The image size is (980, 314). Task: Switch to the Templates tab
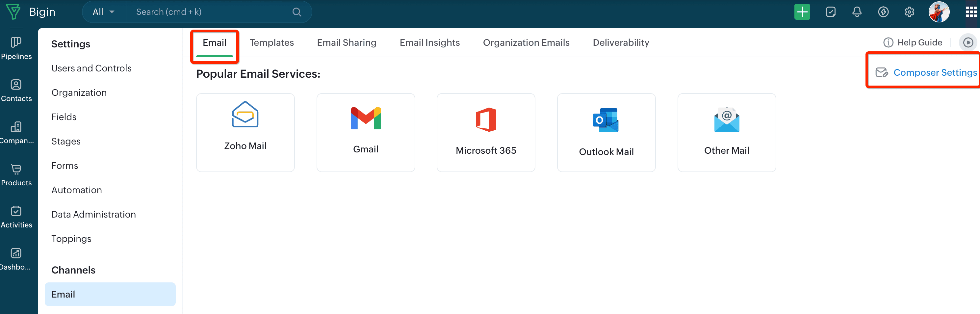point(271,43)
